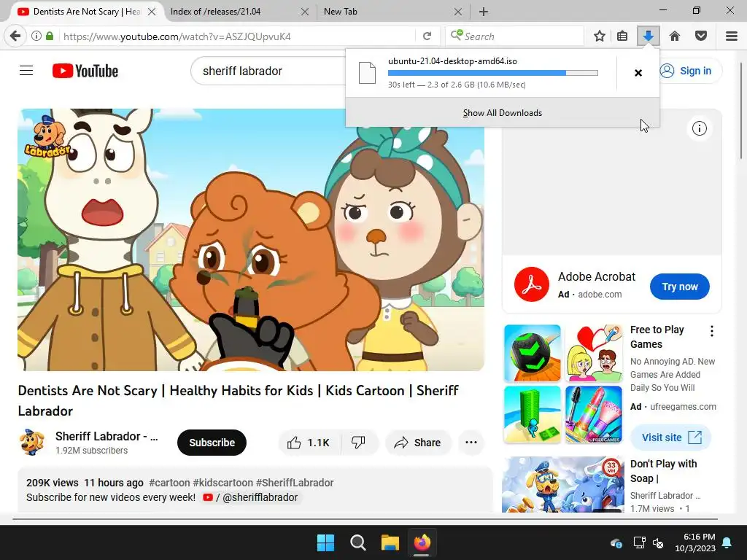Open site information icon in address bar

36,36
